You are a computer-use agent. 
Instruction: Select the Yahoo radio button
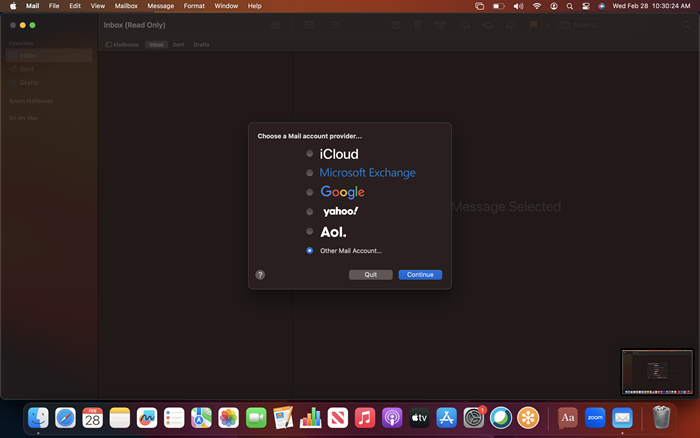pos(309,212)
